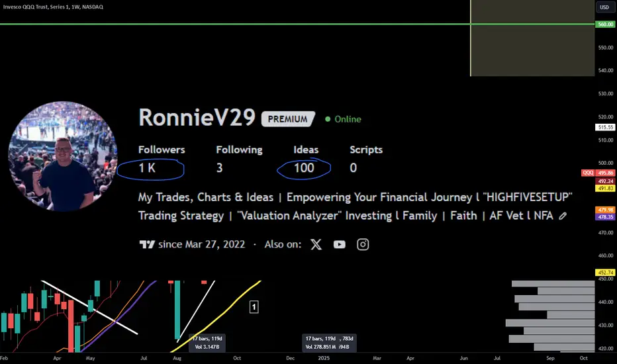Open the Ideas count 100

coord(304,168)
